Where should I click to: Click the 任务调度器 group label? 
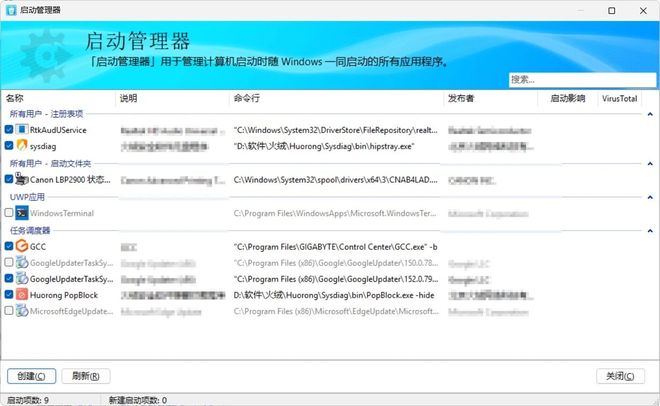coord(30,231)
